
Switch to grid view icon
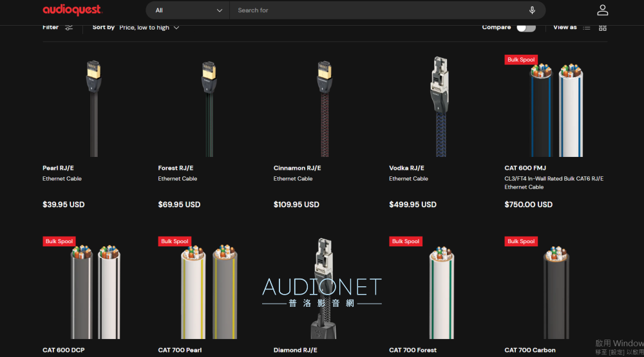pyautogui.click(x=603, y=28)
